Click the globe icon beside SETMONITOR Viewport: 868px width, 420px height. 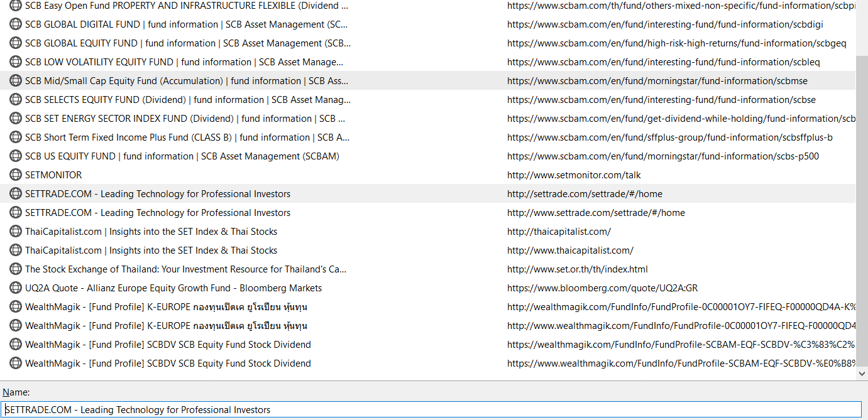coord(16,175)
